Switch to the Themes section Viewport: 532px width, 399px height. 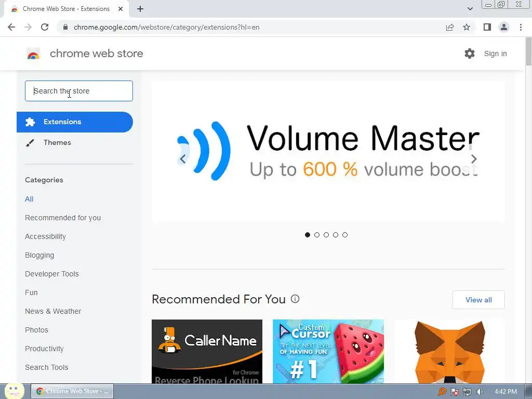57,142
